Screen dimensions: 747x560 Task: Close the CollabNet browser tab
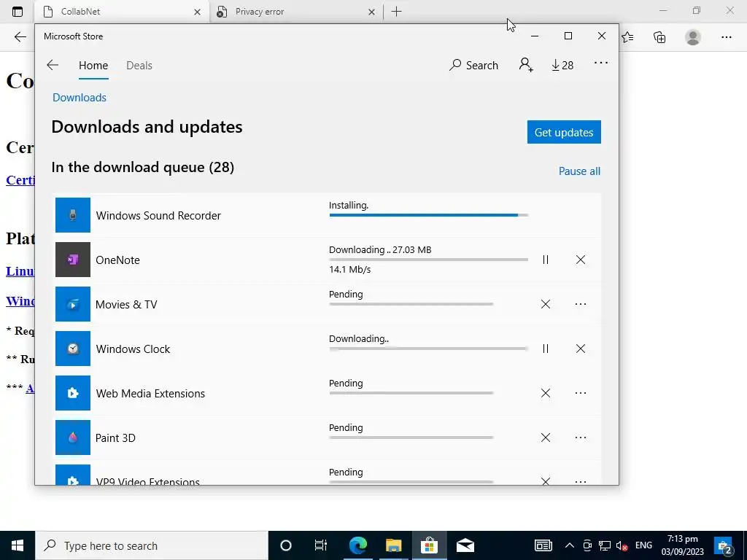197,12
